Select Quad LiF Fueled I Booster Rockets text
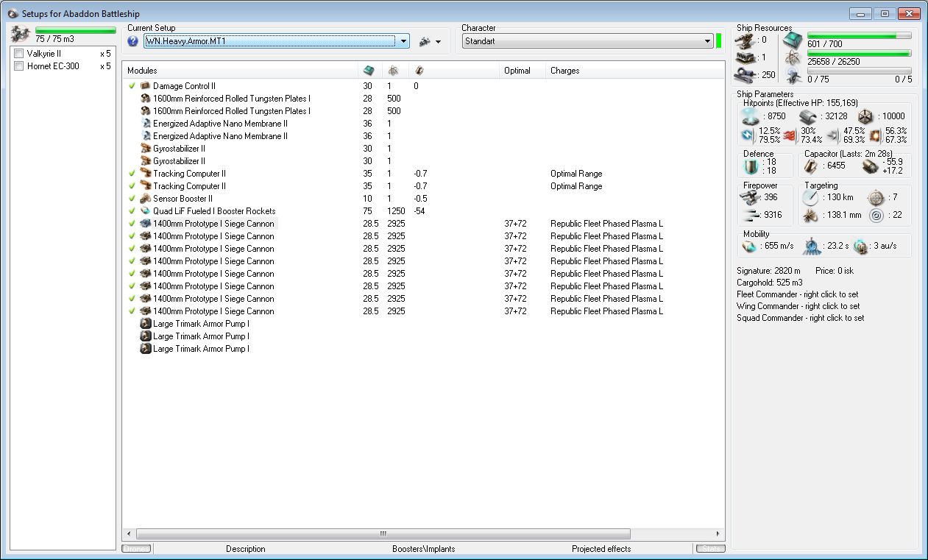Screen dimensions: 928x560 point(214,211)
